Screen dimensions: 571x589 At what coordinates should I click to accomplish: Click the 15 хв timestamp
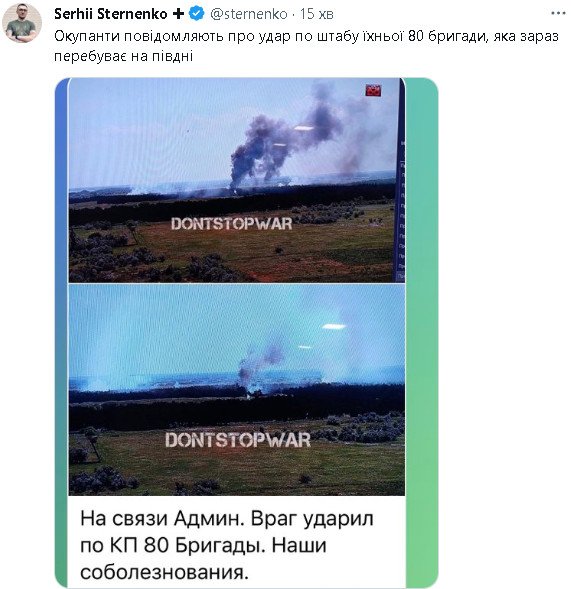coord(317,14)
